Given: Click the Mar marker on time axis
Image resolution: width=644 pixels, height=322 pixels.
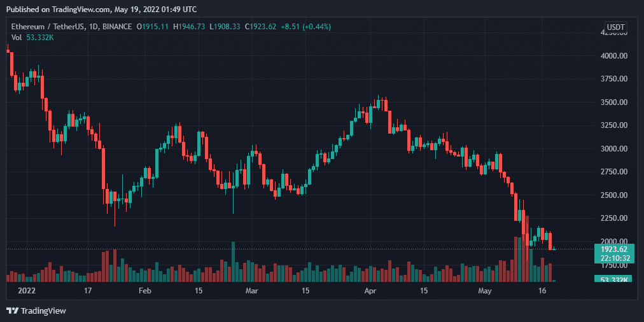Looking at the screenshot, I should [x=252, y=291].
